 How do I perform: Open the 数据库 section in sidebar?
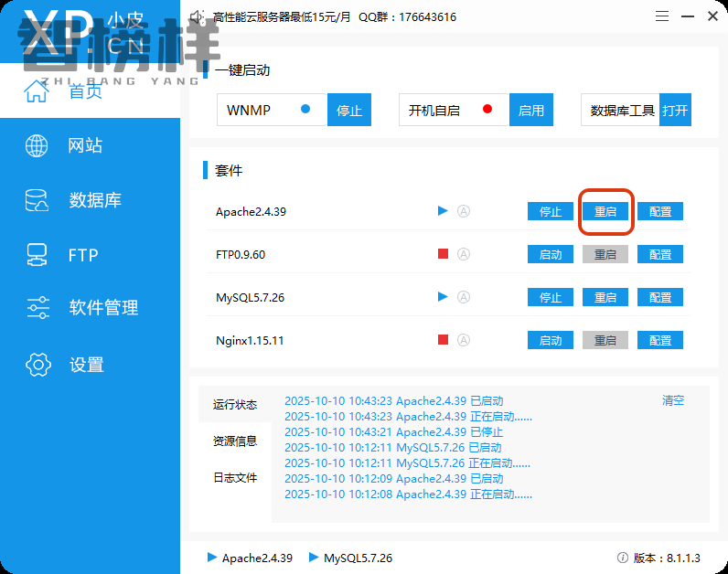90,200
